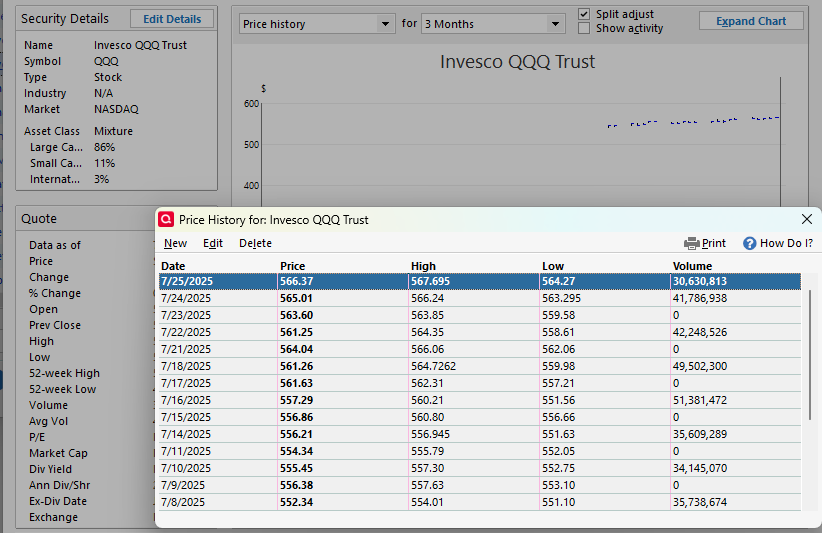Click the 52-week High label in Quote

click(64, 373)
